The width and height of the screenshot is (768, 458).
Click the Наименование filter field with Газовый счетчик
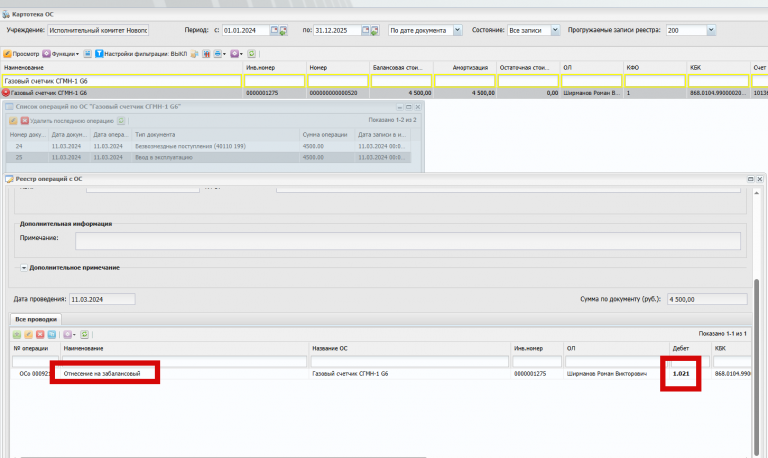[x=121, y=81]
